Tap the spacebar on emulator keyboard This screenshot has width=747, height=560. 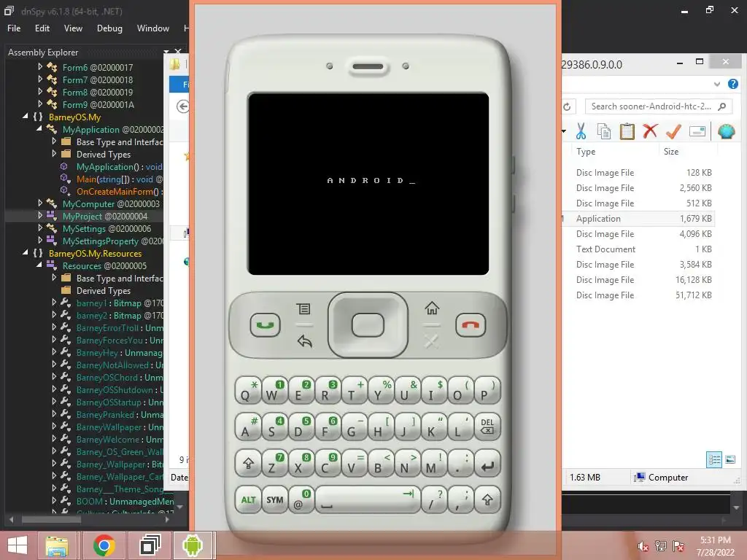[x=368, y=499]
